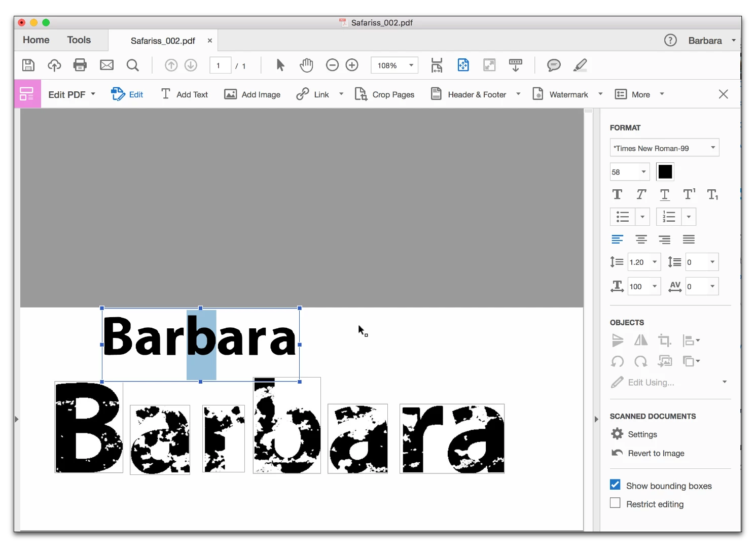Click the Add Image button
The image size is (756, 548).
pos(252,94)
